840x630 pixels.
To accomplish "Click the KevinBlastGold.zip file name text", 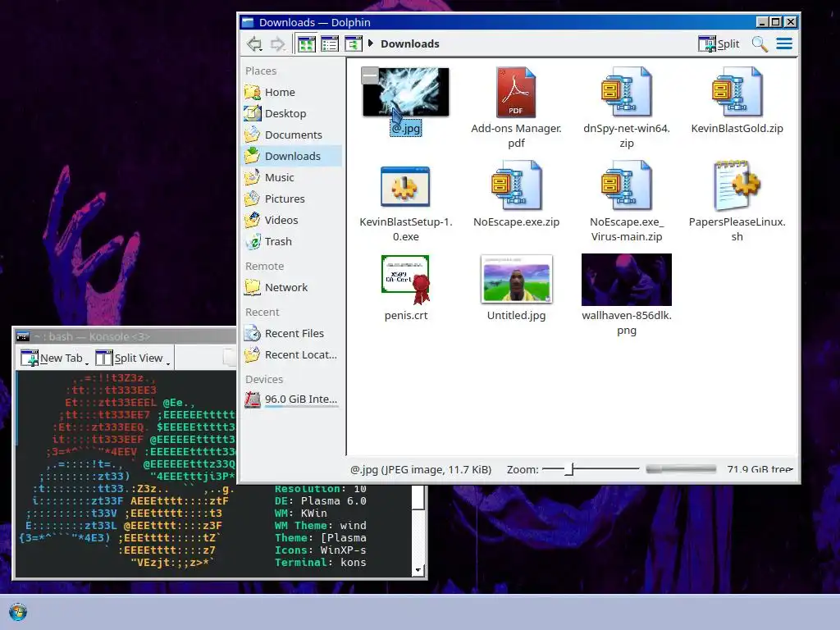I will (x=737, y=128).
